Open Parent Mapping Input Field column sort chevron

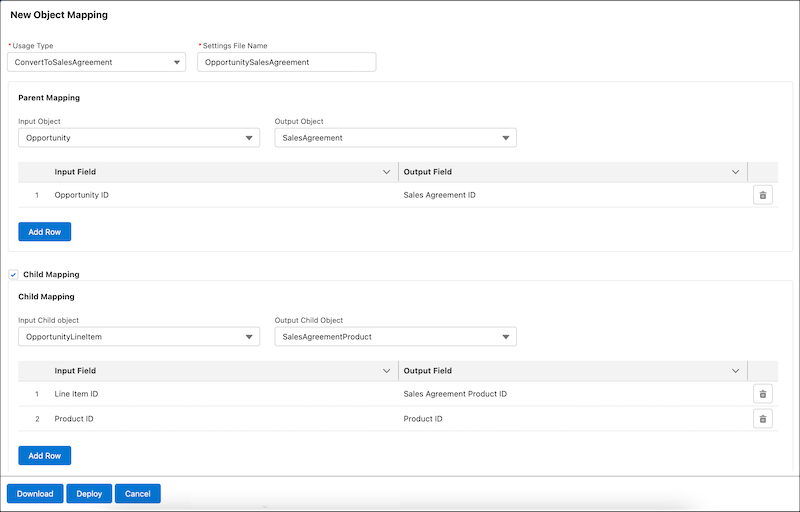pyautogui.click(x=387, y=172)
